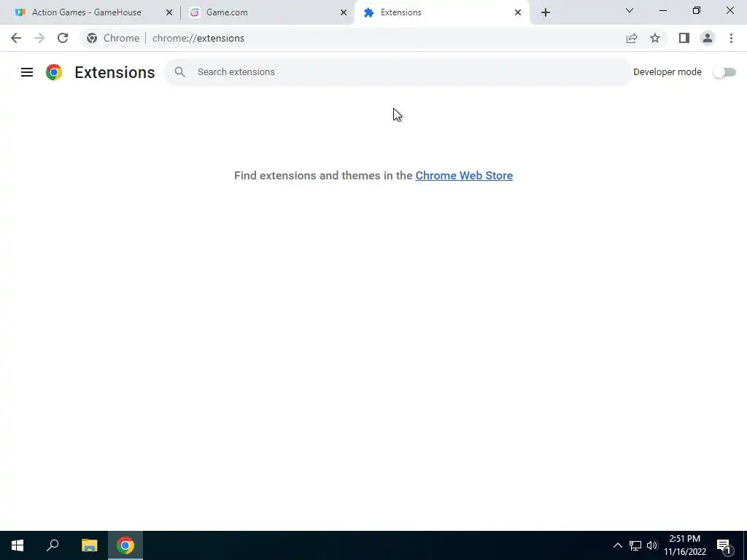Open a new tab

pyautogui.click(x=546, y=12)
